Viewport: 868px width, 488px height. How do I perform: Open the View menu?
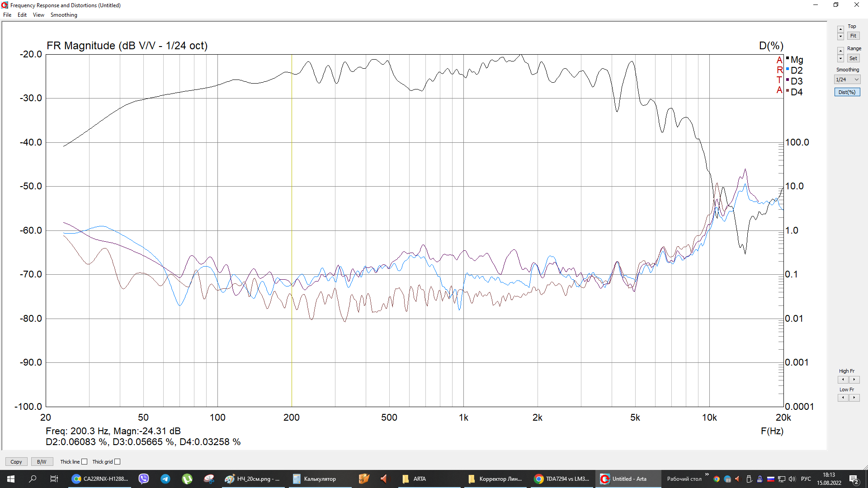tap(38, 15)
